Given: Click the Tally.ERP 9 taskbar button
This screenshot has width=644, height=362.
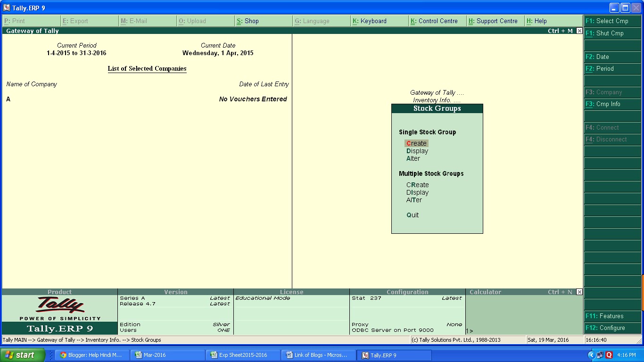Looking at the screenshot, I should pyautogui.click(x=394, y=355).
